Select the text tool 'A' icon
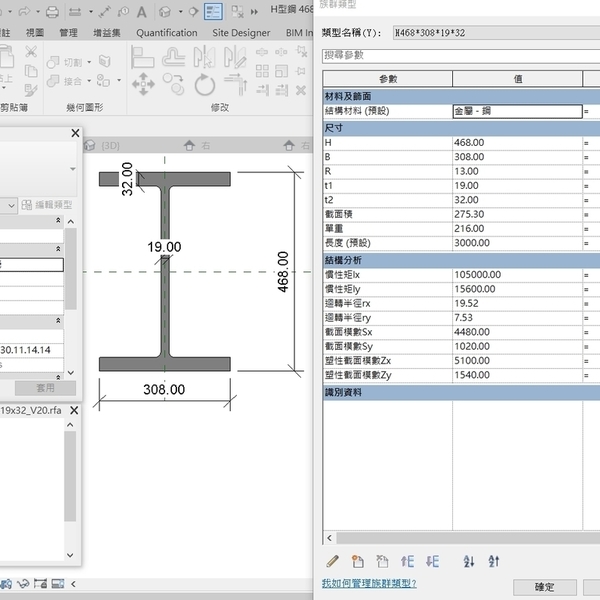 (141, 12)
